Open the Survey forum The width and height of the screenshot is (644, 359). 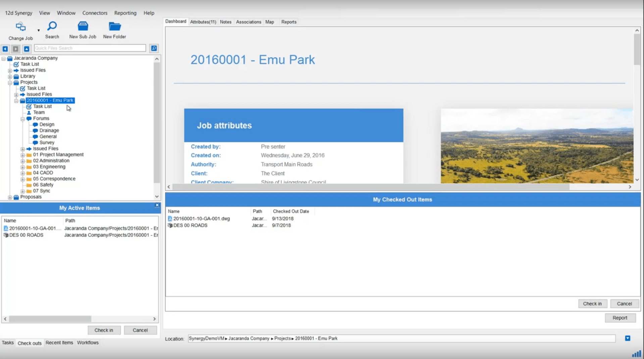click(47, 142)
